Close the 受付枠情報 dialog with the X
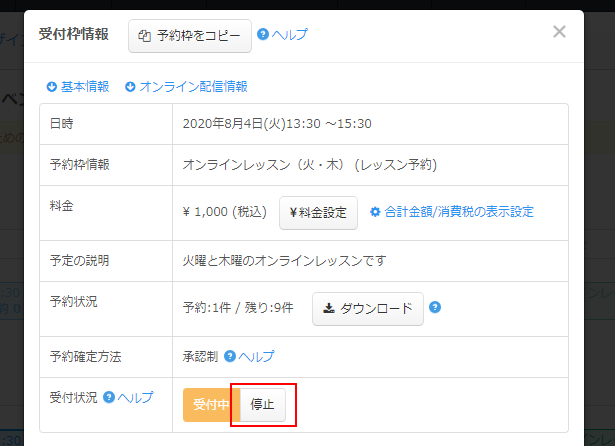The width and height of the screenshot is (615, 446). [x=559, y=32]
